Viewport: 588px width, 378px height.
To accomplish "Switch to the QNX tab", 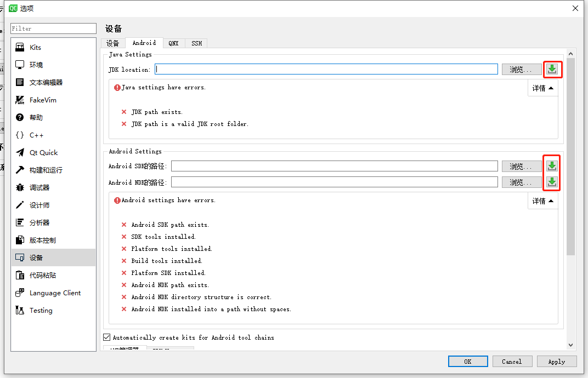I will pos(174,43).
